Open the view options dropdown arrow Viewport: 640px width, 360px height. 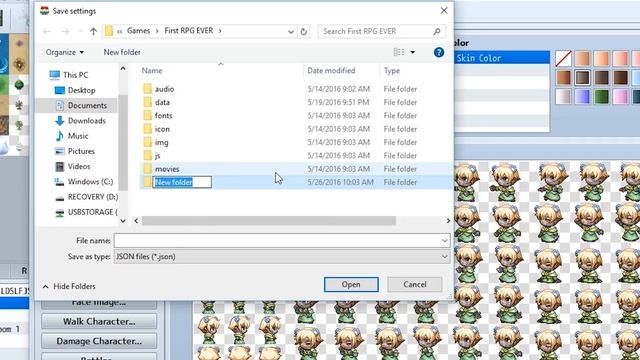[413, 52]
